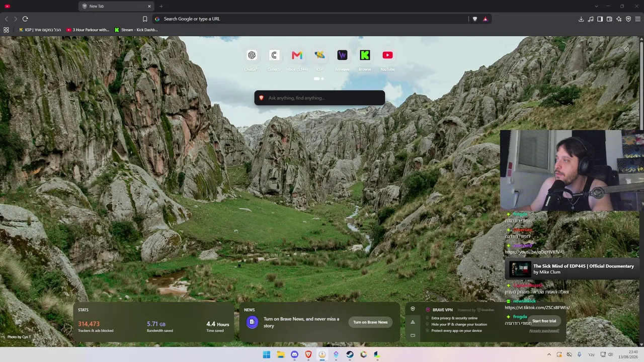Select the Rewards triangle widget icon
The height and width of the screenshot is (362, 644).
(413, 322)
